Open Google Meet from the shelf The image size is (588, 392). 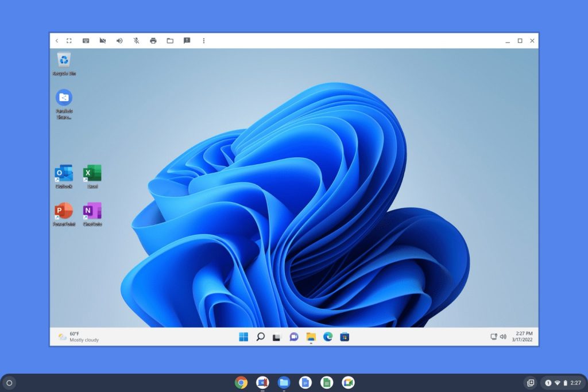(x=348, y=383)
